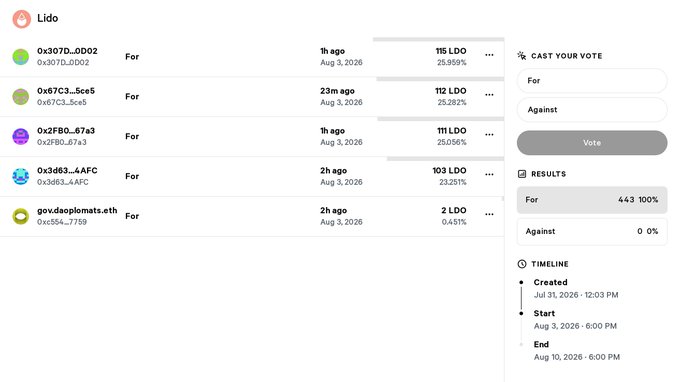The width and height of the screenshot is (680, 382).
Task: Click the '23.251%' percentage
Action: pyautogui.click(x=453, y=183)
